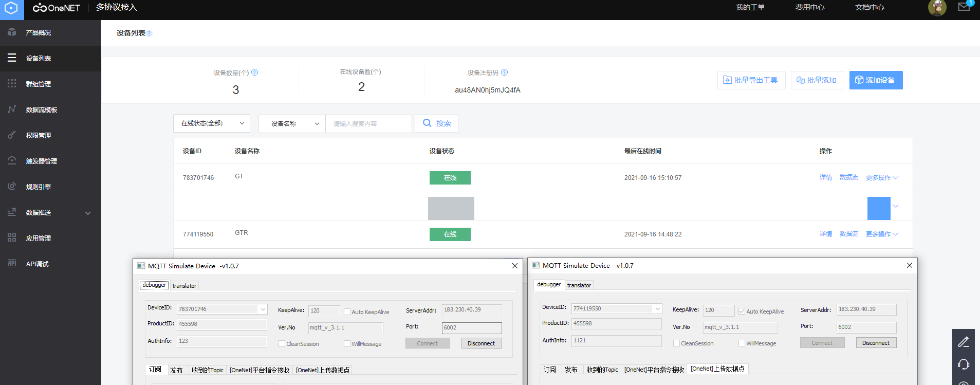Uncheck Auto KeepAlive in right MQTT window

click(x=742, y=311)
